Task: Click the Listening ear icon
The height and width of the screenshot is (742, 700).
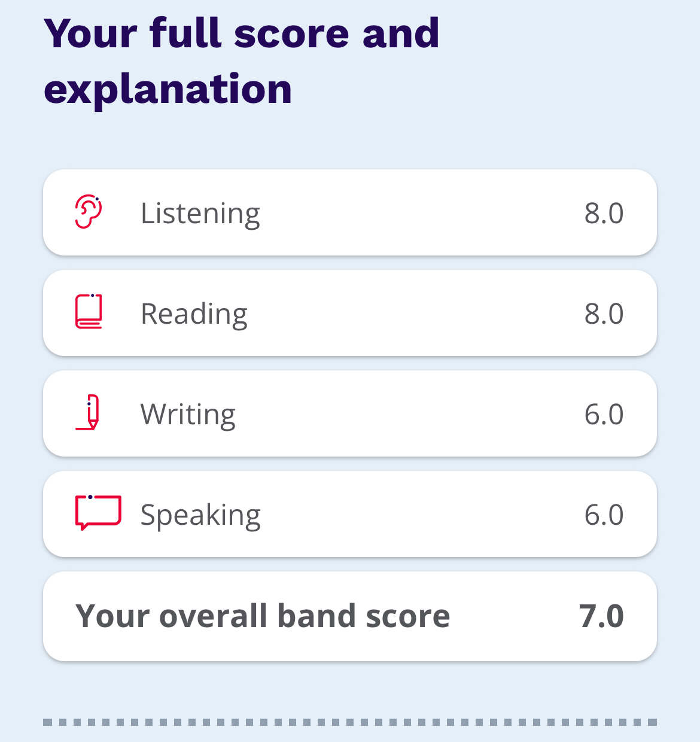Action: (89, 212)
